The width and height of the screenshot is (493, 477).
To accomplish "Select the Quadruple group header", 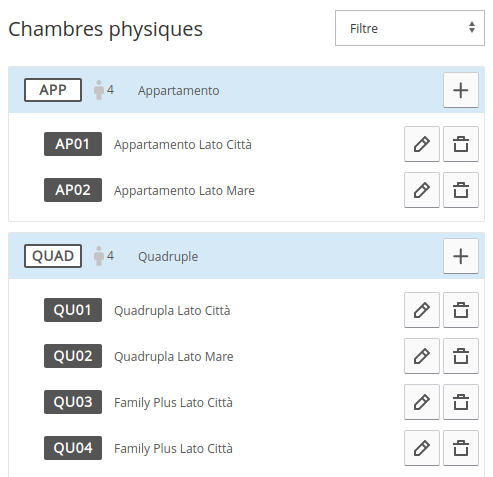I will [246, 256].
